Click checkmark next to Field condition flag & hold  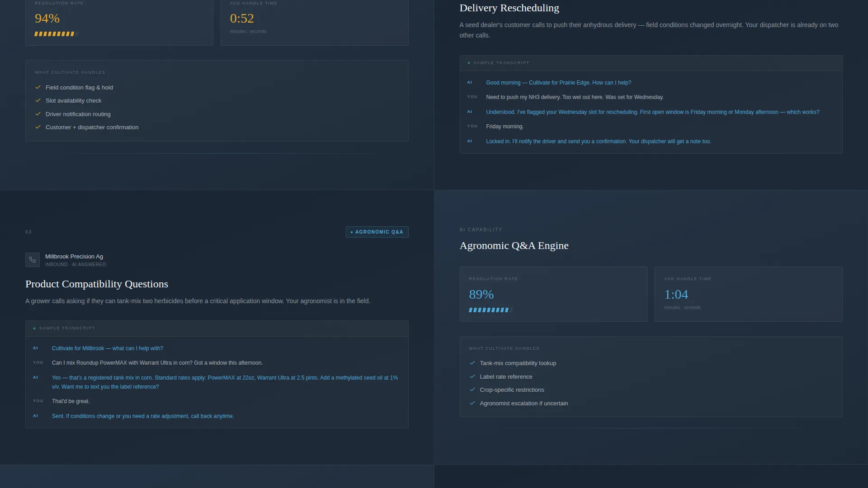click(38, 87)
